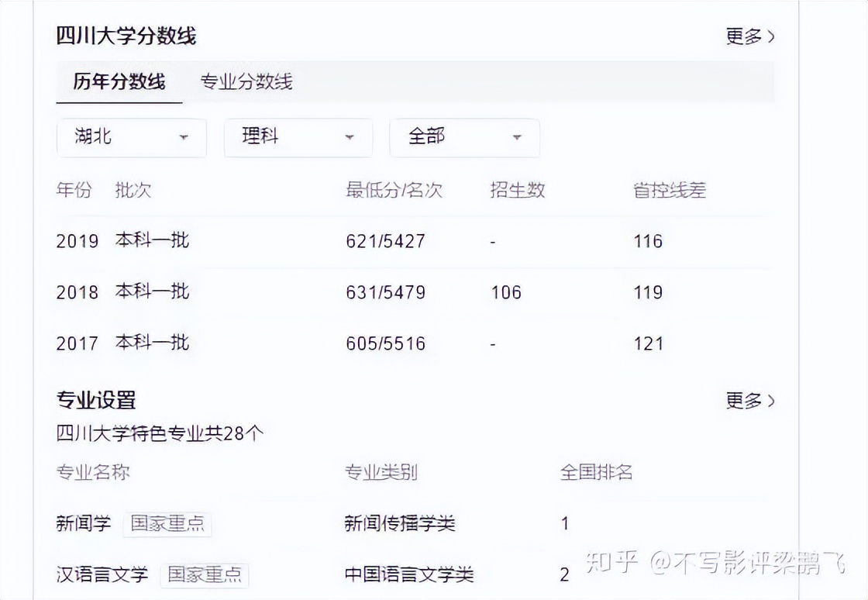Click national rank 1 for 新闻学
Viewport: 868px width, 600px height.
[x=565, y=523]
